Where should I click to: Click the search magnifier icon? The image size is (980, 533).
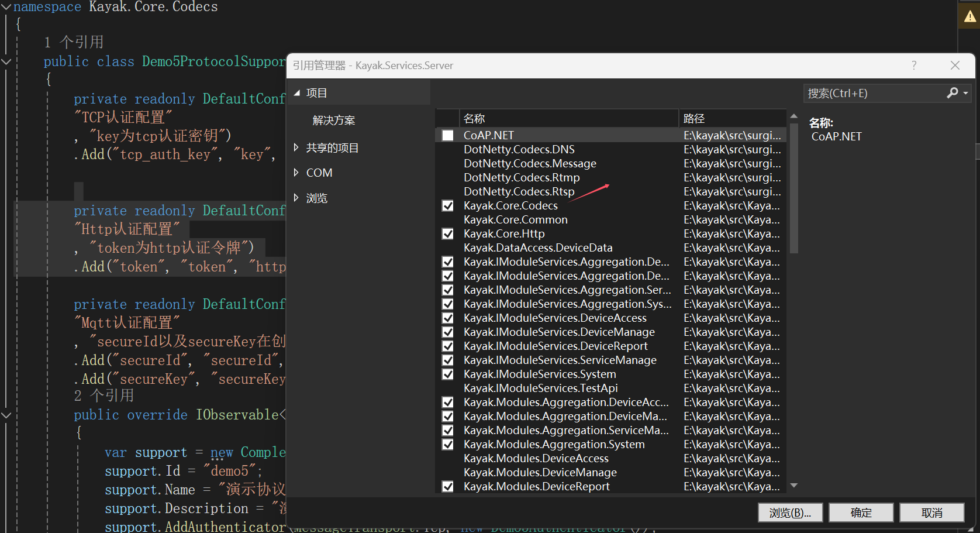pyautogui.click(x=952, y=93)
